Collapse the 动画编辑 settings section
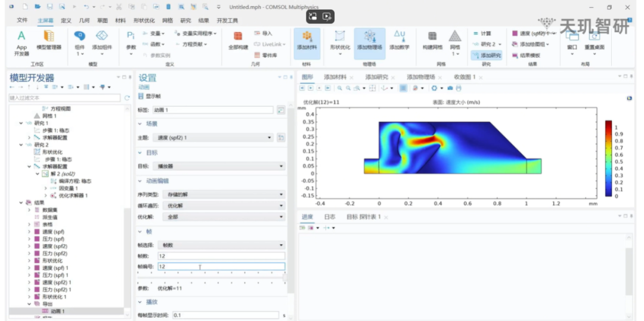The height and width of the screenshot is (321, 644). tap(140, 181)
